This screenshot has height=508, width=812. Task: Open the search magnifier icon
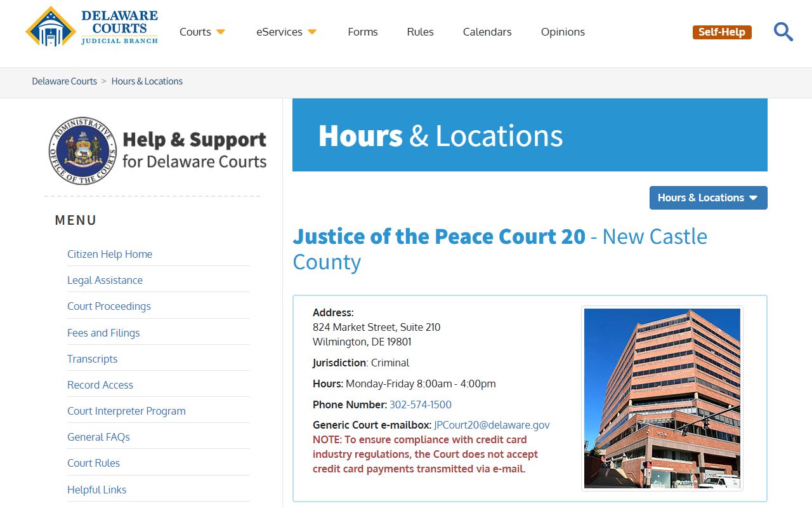pyautogui.click(x=783, y=32)
